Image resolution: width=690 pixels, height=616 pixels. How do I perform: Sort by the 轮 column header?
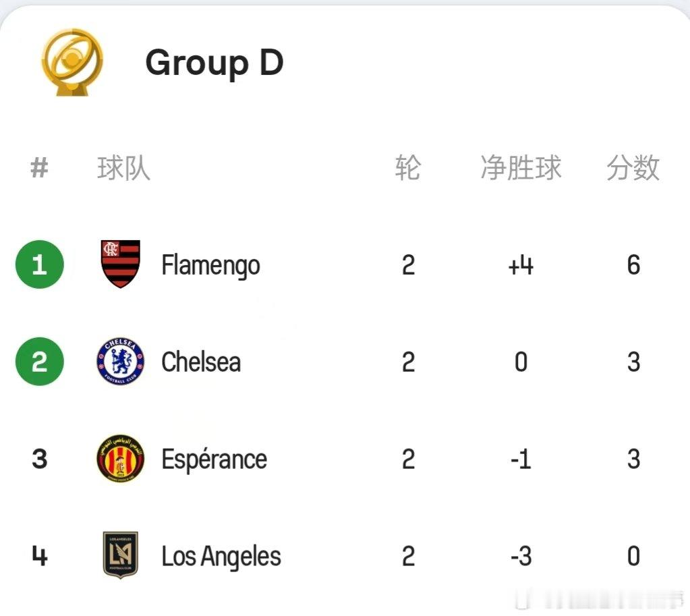tap(408, 168)
